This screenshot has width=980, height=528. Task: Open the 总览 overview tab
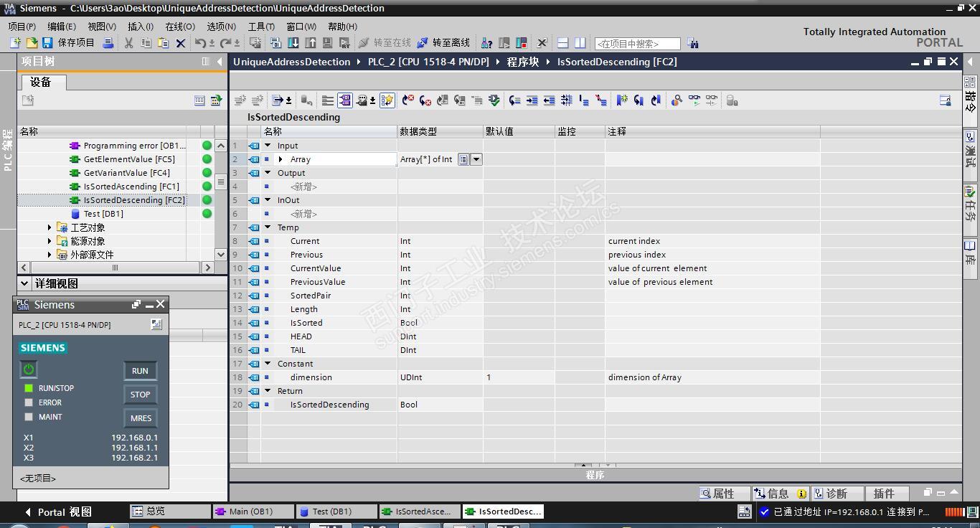click(170, 511)
